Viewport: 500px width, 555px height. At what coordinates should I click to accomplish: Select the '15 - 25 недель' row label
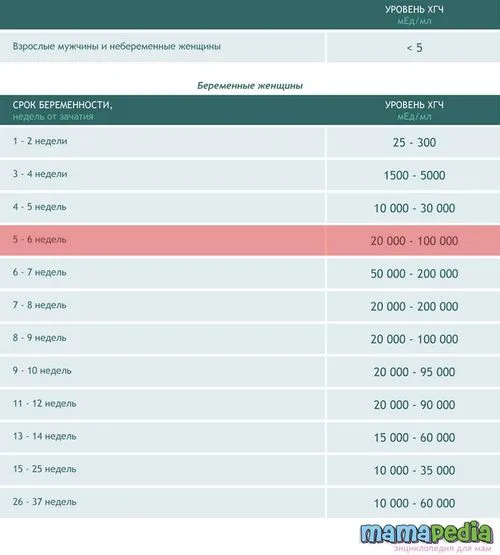pos(45,469)
